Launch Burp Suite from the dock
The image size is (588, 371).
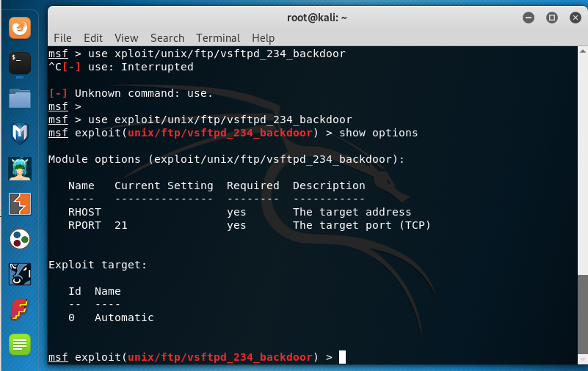[20, 204]
